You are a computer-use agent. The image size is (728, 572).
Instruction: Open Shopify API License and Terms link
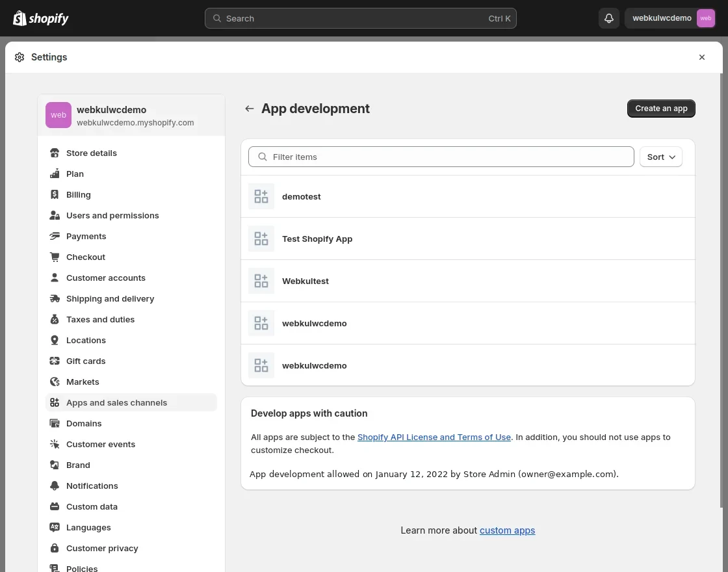point(434,437)
